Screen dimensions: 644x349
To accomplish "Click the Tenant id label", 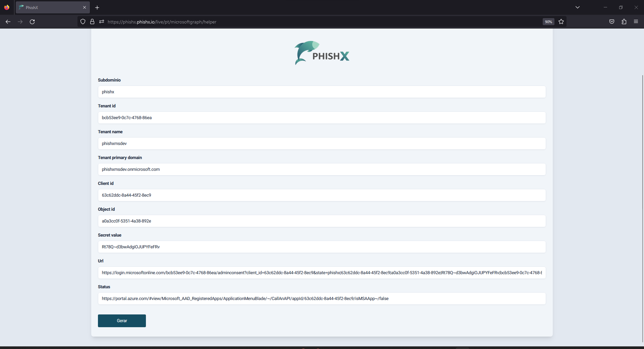I will (x=107, y=106).
